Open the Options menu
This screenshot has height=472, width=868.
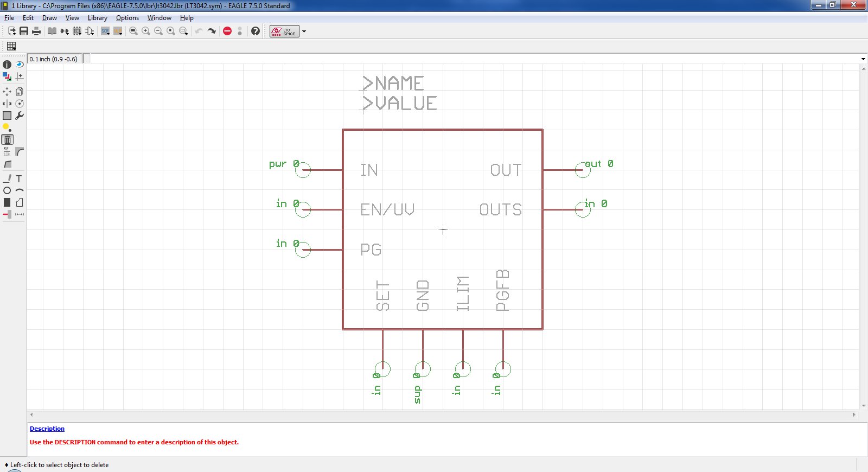(127, 18)
